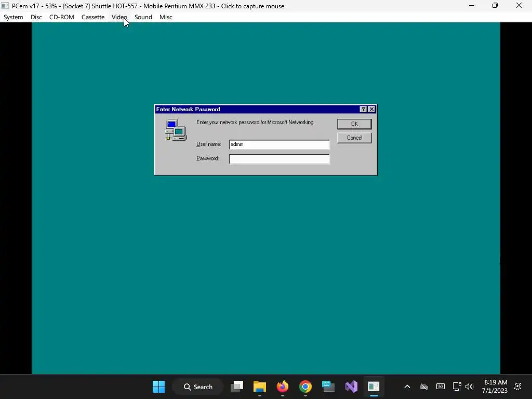Viewport: 532px width, 399px height.
Task: Open the Cassette menu
Action: 92,17
